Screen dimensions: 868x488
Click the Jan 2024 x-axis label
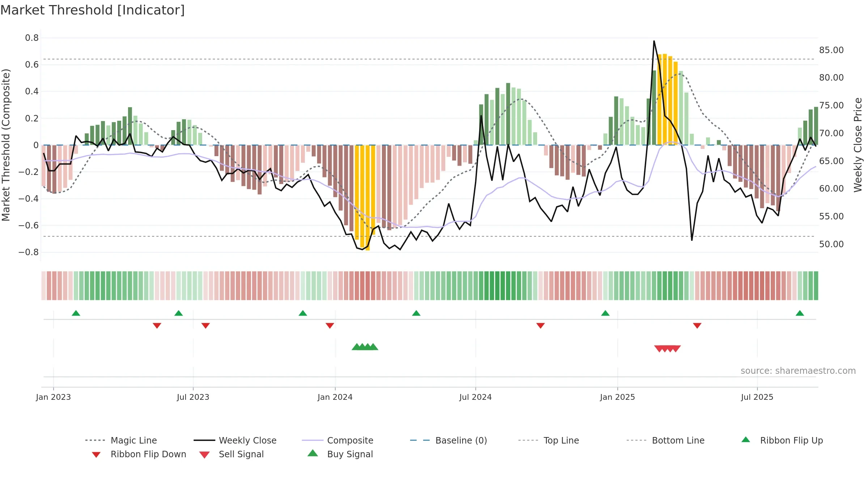(x=335, y=397)
